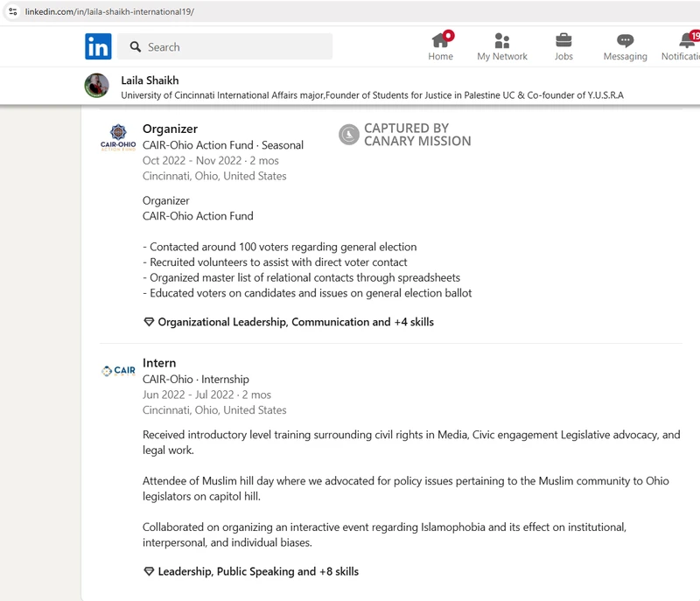Click 'Recruited volunteers to assist' line
700x601 pixels.
click(275, 262)
